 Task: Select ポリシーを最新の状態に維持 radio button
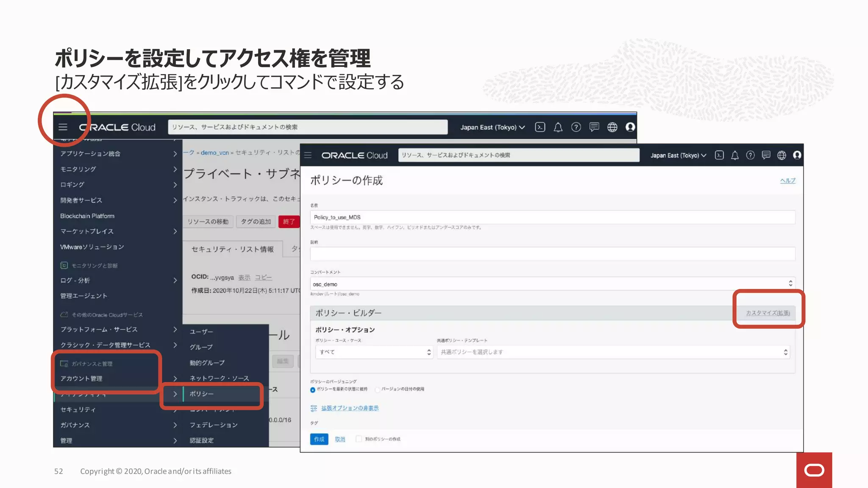pos(313,390)
